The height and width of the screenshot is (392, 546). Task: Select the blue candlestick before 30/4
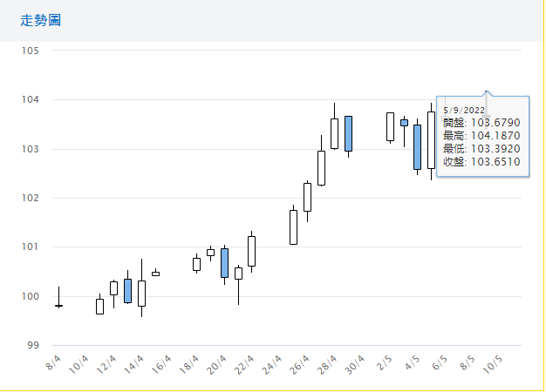click(348, 133)
